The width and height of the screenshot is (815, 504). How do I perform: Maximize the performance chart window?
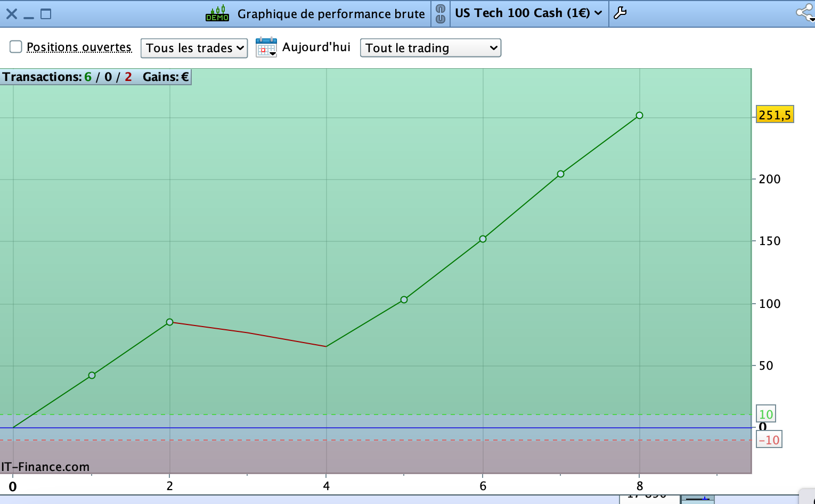point(46,14)
